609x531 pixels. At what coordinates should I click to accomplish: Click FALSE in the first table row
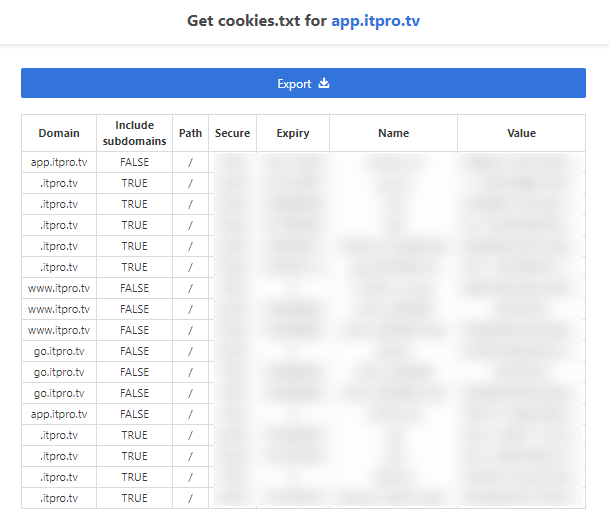(134, 162)
